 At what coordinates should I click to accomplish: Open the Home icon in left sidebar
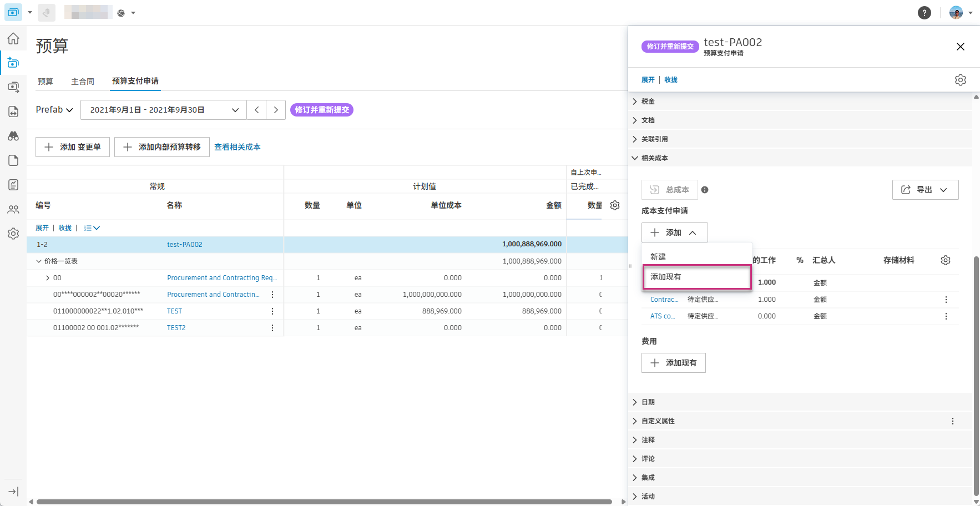(x=13, y=38)
